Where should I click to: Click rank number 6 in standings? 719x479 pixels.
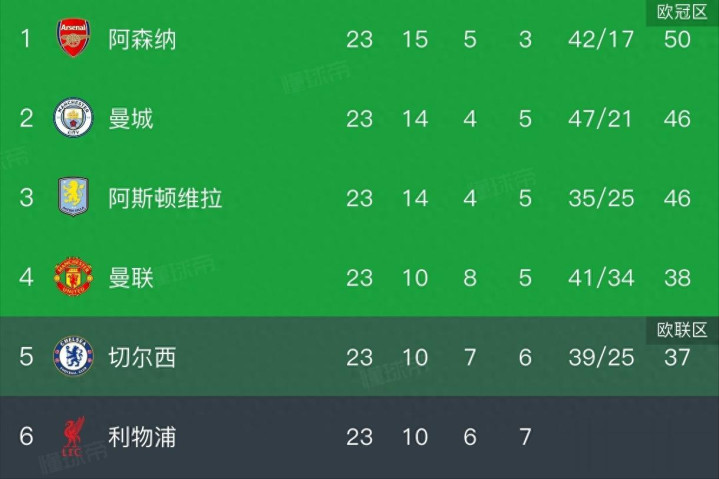[27, 437]
